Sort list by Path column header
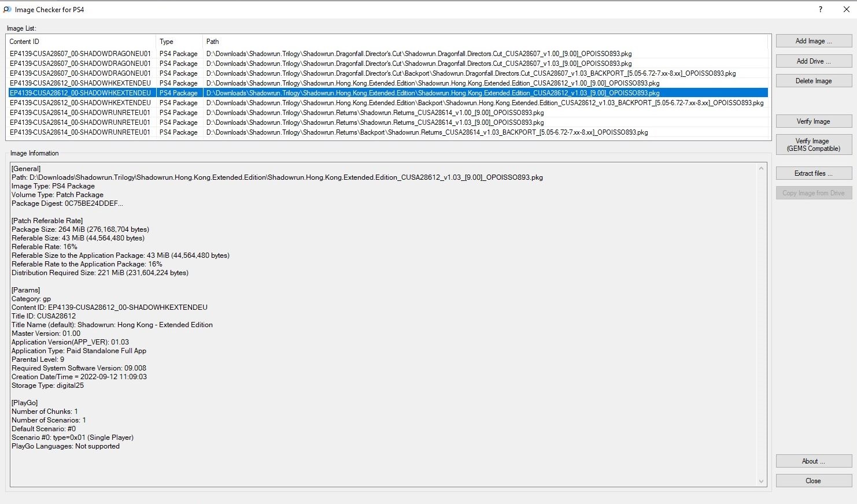857x504 pixels. pos(485,42)
